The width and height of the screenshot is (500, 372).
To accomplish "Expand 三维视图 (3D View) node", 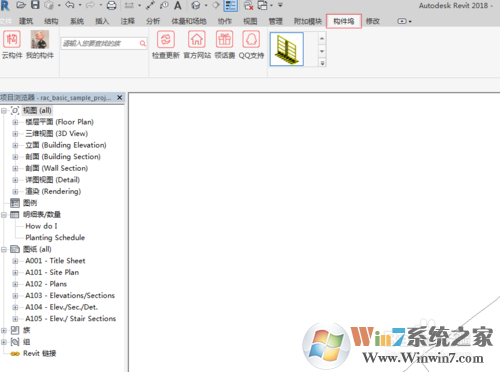I will 15,134.
